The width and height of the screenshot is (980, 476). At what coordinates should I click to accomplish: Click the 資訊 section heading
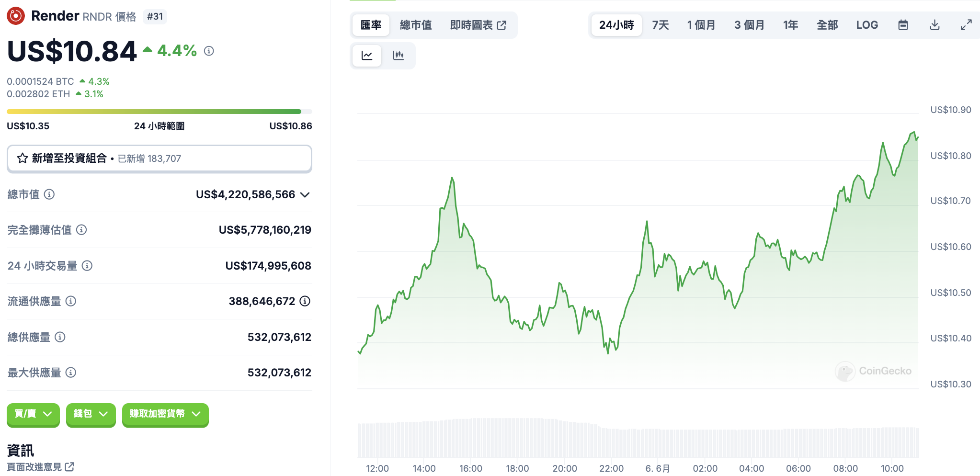coord(21,450)
